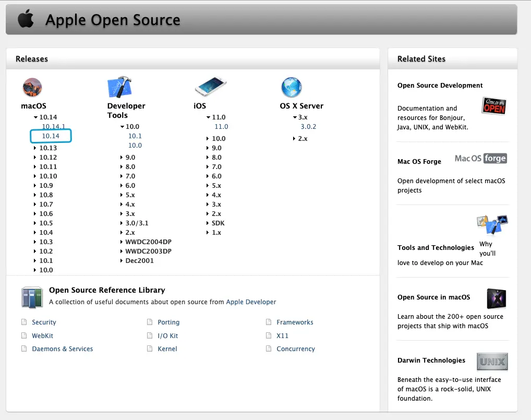Expand the WWDC2004DP group
531x420 pixels.
pos(121,242)
